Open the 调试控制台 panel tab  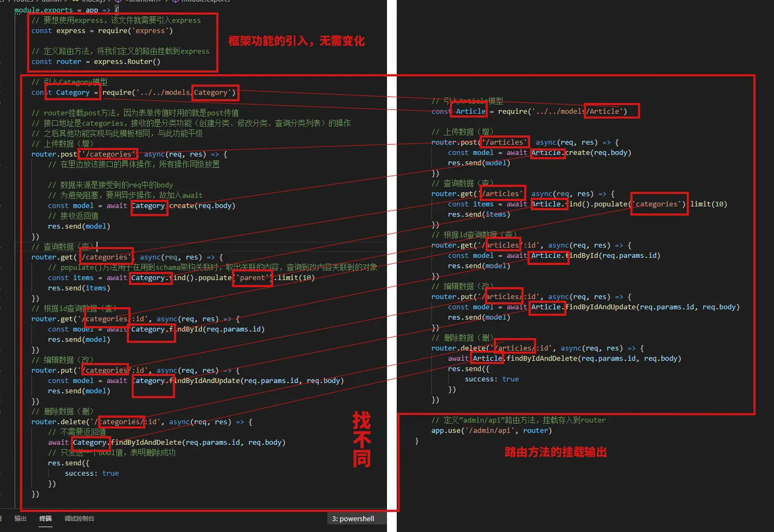coord(79,518)
